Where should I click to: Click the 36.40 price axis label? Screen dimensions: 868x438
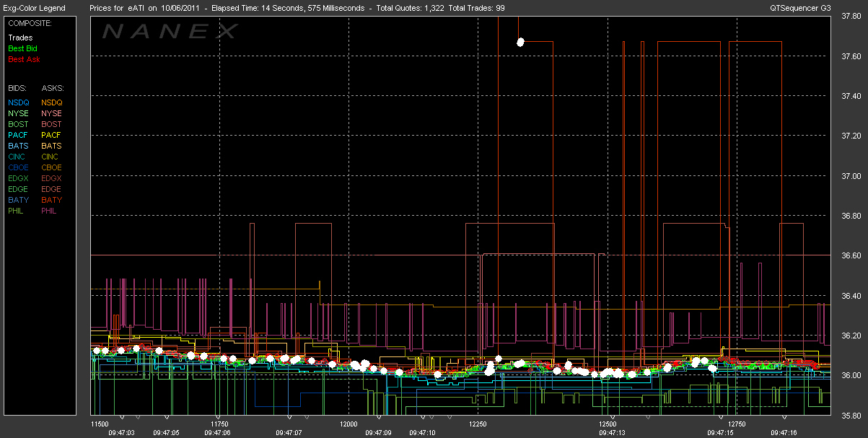(851, 296)
